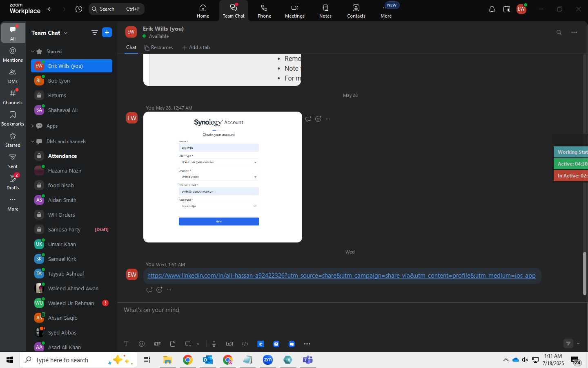588x368 pixels.
Task: Open Mentions in the sidebar
Action: (x=13, y=54)
